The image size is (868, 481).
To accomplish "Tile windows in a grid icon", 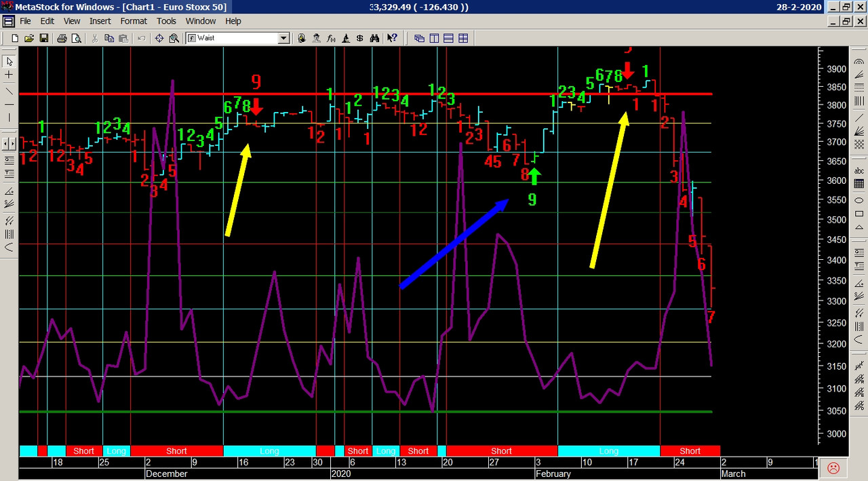I will tap(463, 38).
